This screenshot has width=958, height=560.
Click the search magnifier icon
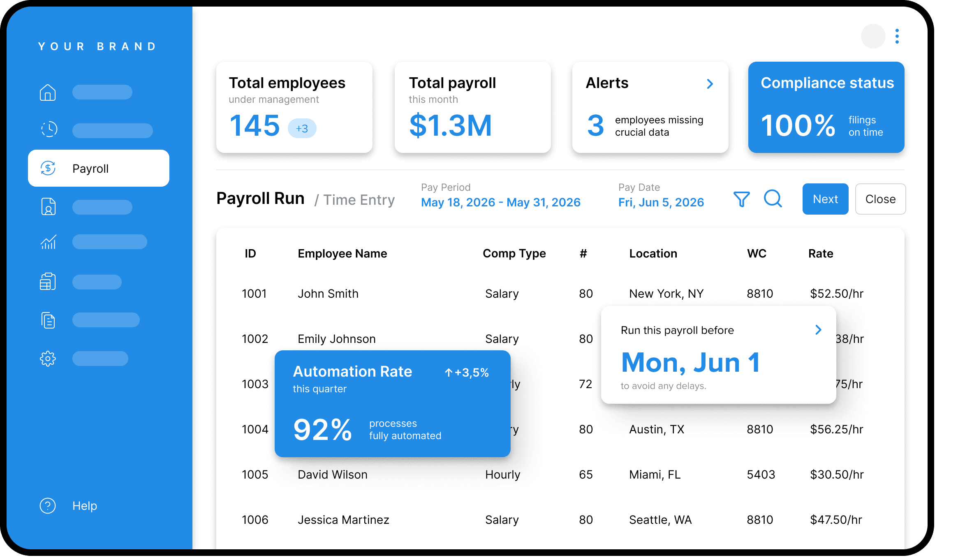(x=773, y=199)
